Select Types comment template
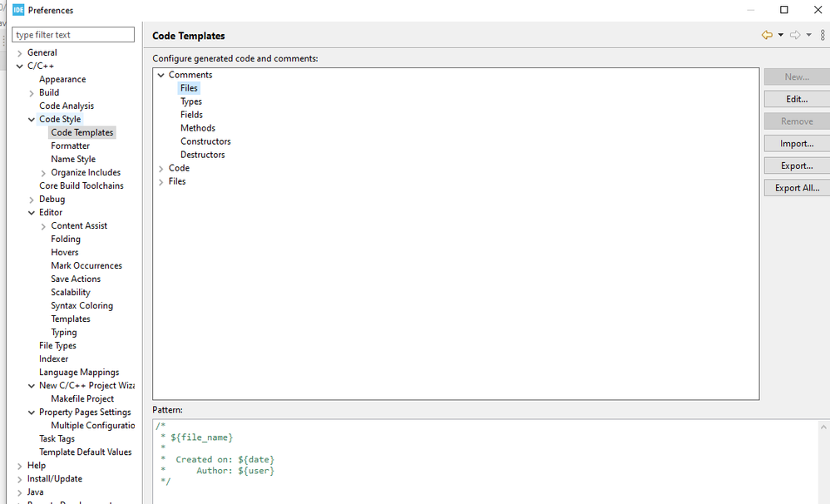The image size is (830, 504). point(191,101)
